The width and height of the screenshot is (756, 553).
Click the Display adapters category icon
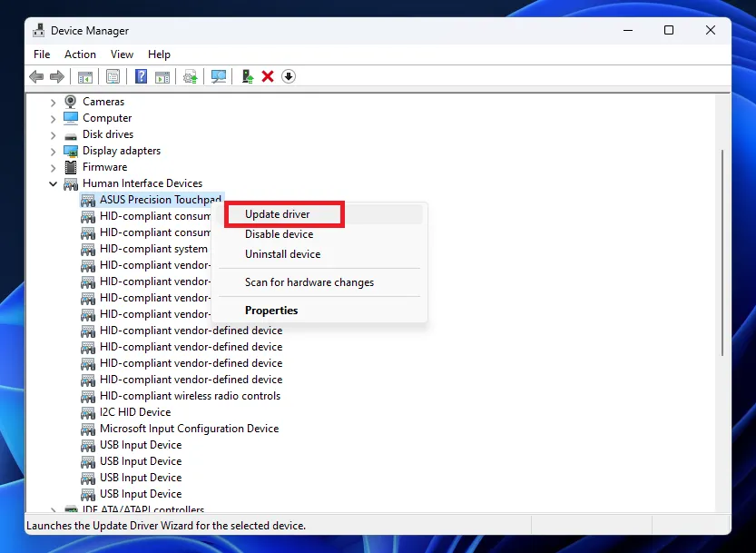click(71, 151)
